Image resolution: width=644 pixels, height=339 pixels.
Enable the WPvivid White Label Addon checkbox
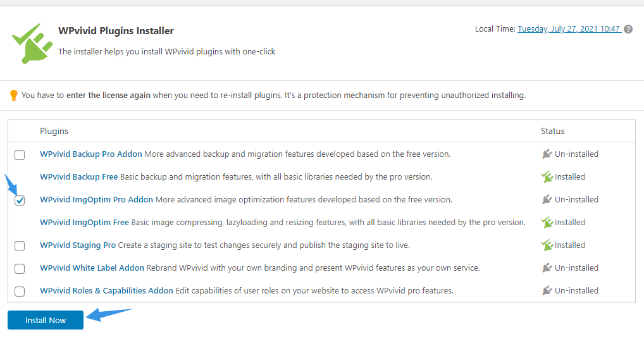[20, 268]
